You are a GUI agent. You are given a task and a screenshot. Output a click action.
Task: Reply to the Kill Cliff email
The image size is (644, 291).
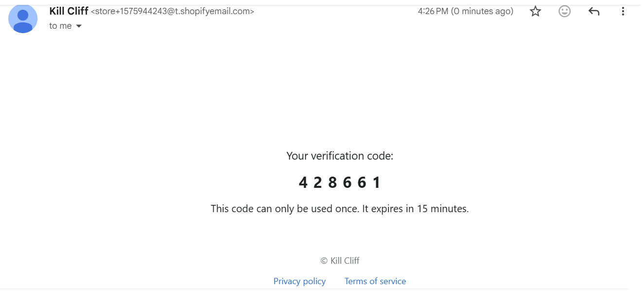594,11
